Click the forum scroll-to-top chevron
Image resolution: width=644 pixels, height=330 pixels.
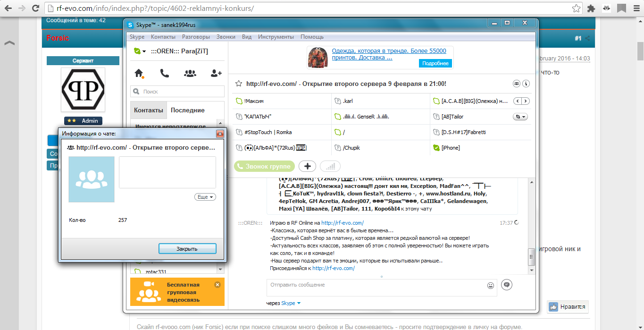9,43
